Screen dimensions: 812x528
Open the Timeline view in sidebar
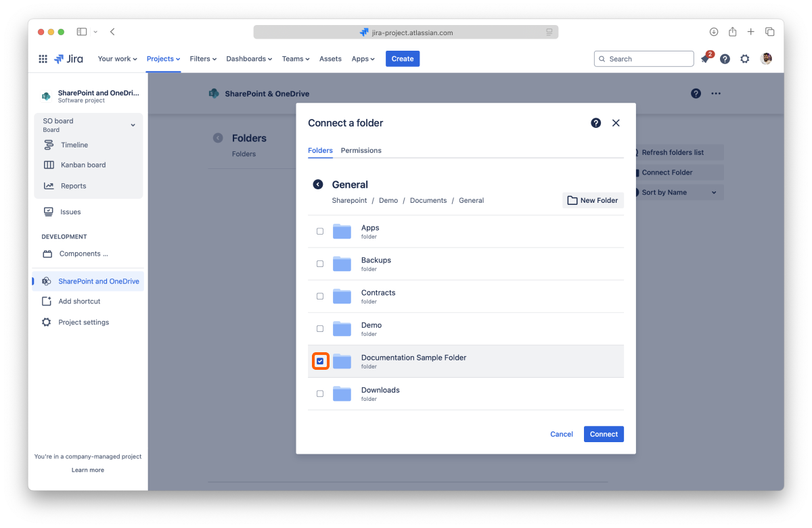(x=74, y=145)
